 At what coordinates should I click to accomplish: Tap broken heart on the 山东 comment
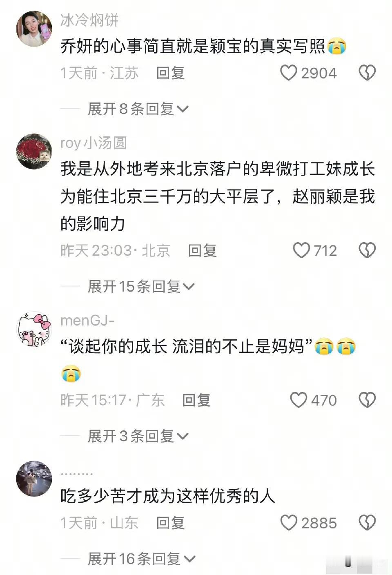pos(367,523)
